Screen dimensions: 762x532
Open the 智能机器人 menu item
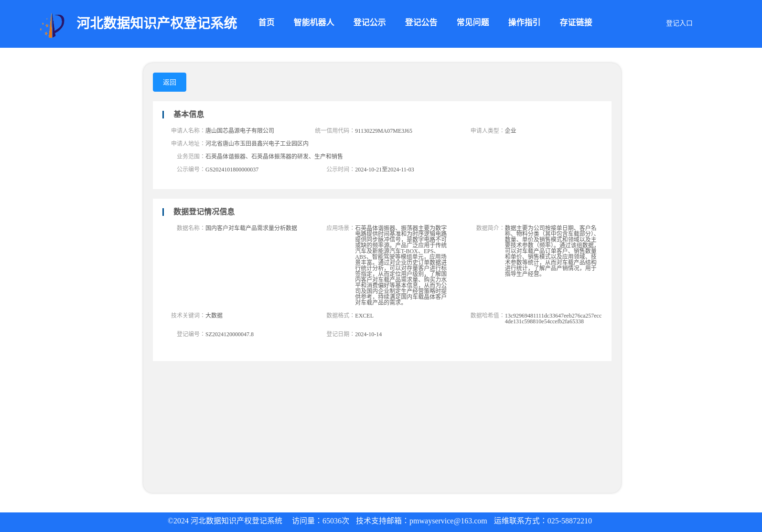314,22
